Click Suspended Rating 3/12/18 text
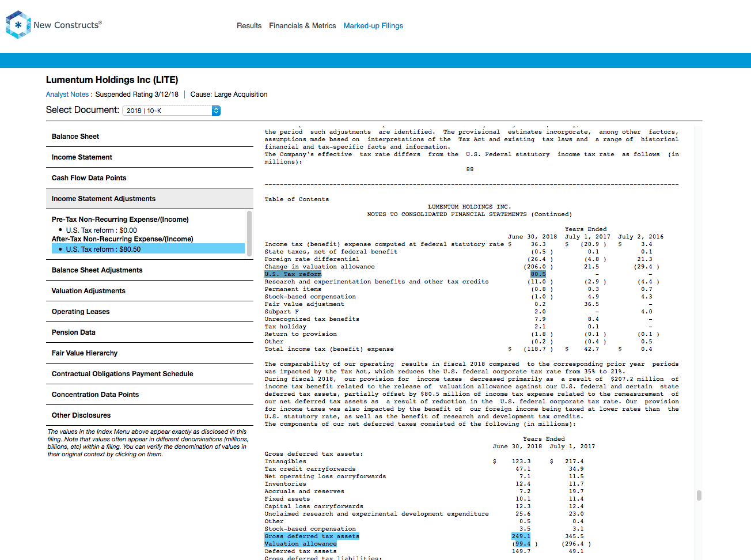 click(137, 94)
